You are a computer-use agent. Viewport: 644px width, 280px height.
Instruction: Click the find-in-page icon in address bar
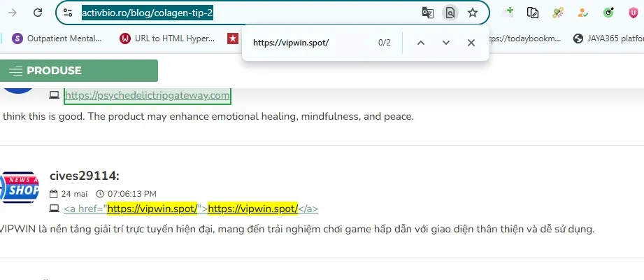[450, 13]
